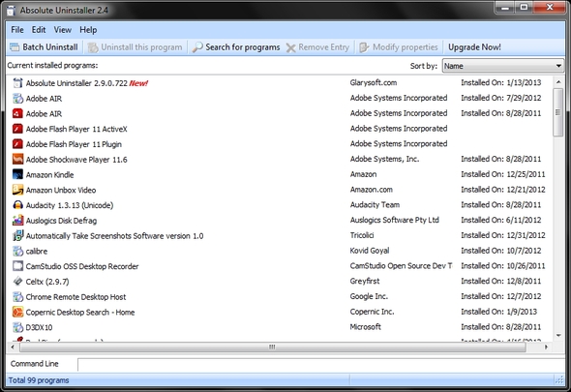Click the first Adobe AIR installer icon
571x392 pixels.
click(x=17, y=99)
